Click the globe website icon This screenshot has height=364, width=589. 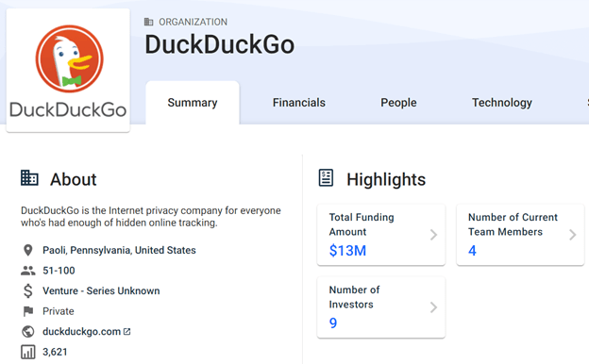(27, 331)
